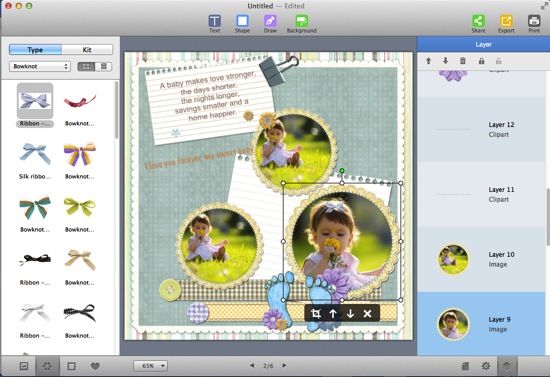Bring selected photo forward with up arrow

pyautogui.click(x=333, y=314)
